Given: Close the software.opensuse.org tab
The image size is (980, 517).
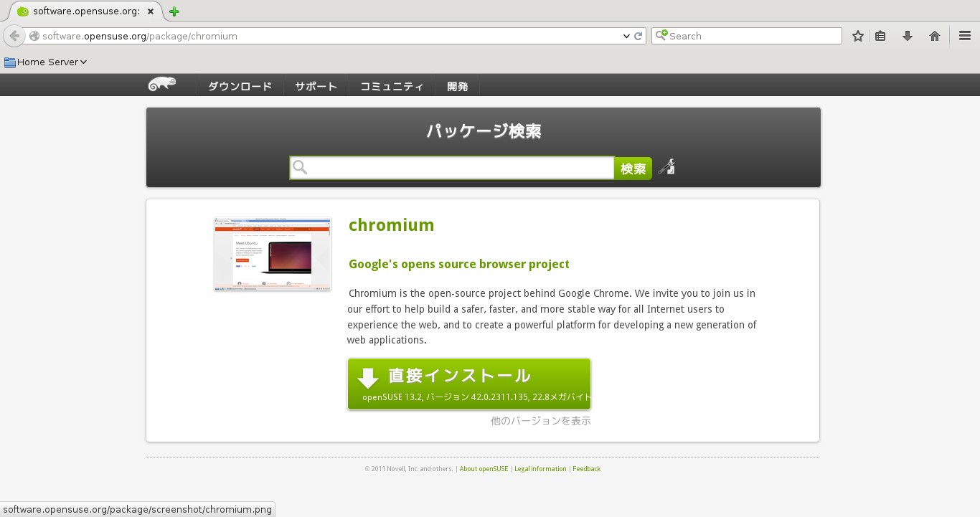Looking at the screenshot, I should tap(150, 11).
